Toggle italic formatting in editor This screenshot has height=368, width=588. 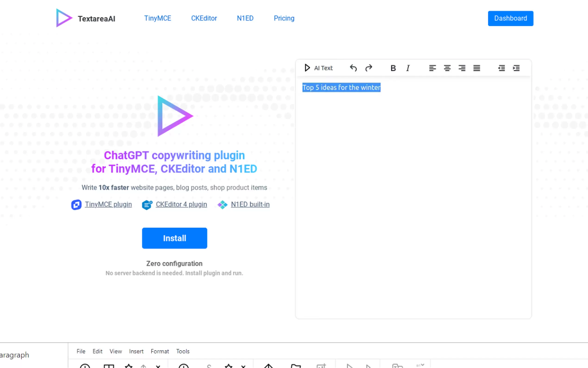click(408, 68)
